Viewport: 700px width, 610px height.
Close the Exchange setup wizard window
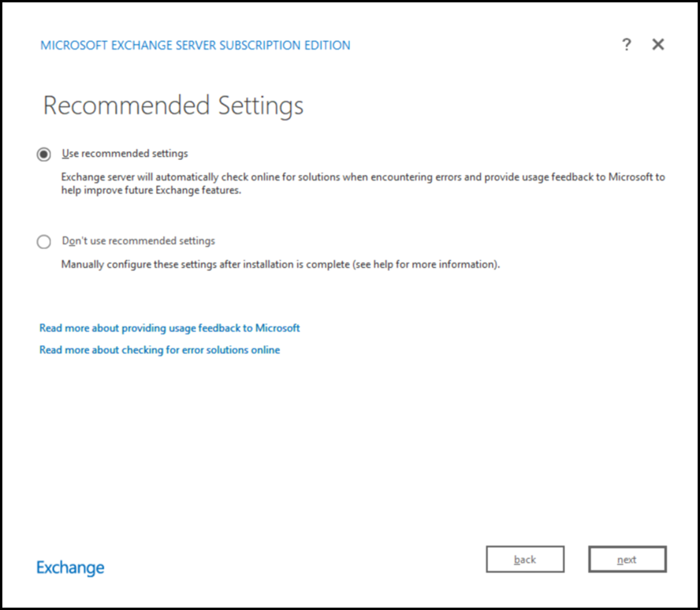coord(658,45)
